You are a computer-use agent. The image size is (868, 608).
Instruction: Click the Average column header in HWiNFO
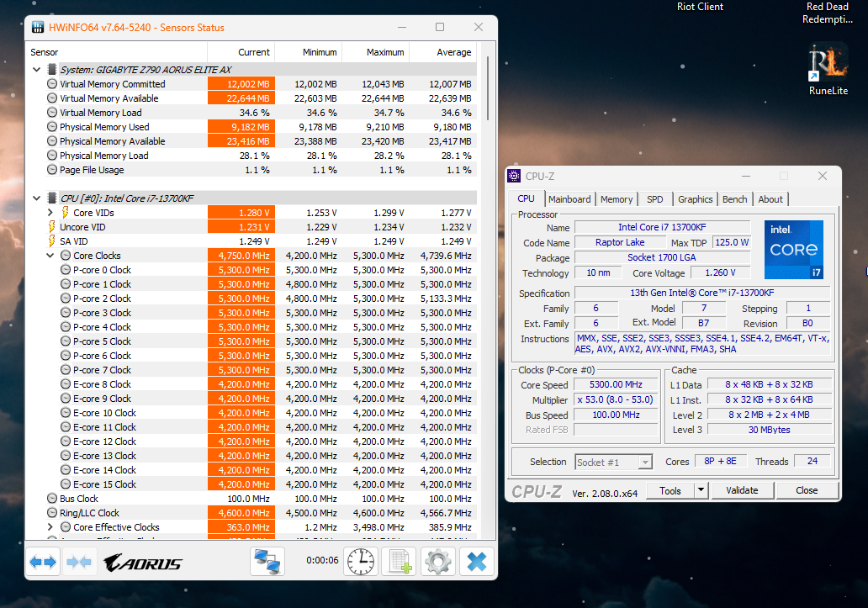click(443, 52)
